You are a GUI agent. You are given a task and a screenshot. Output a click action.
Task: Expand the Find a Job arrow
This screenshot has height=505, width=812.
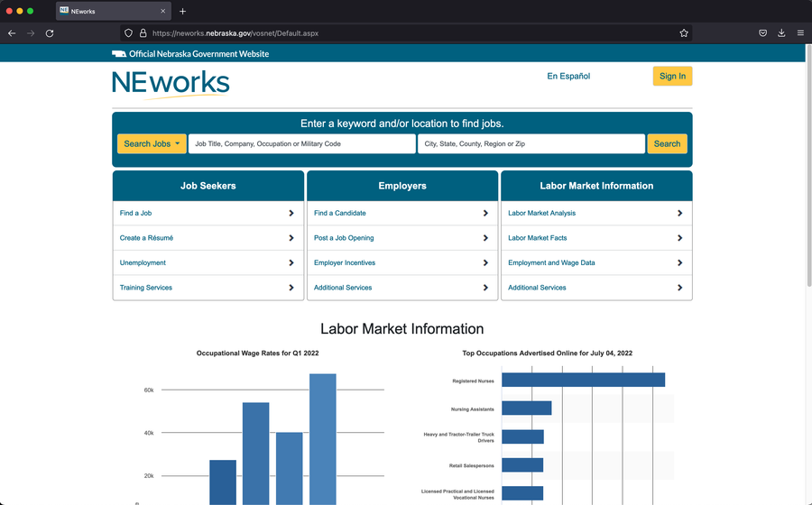[x=291, y=214]
